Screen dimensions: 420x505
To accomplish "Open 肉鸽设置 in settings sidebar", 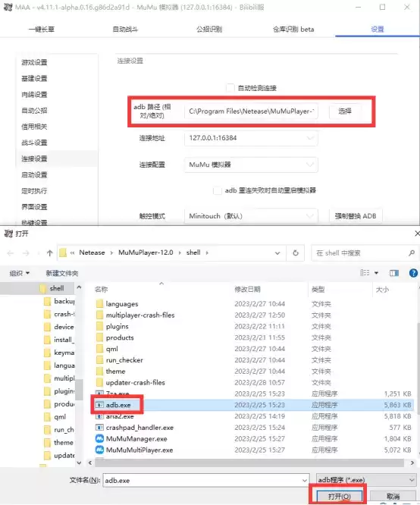I will [x=34, y=94].
